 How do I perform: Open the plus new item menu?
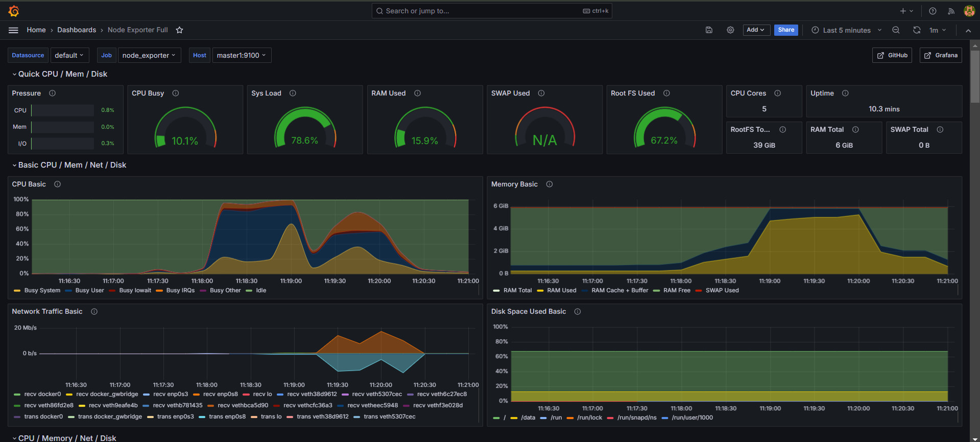point(906,11)
